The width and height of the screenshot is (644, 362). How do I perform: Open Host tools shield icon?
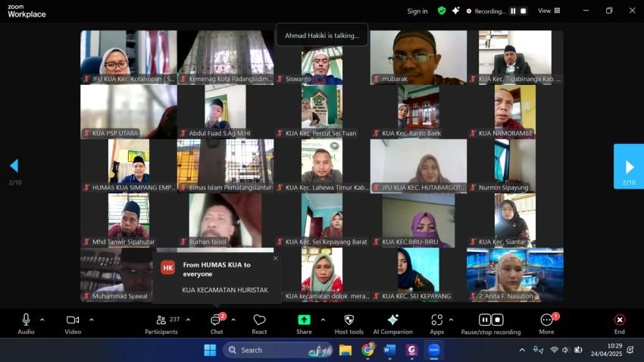point(349,320)
